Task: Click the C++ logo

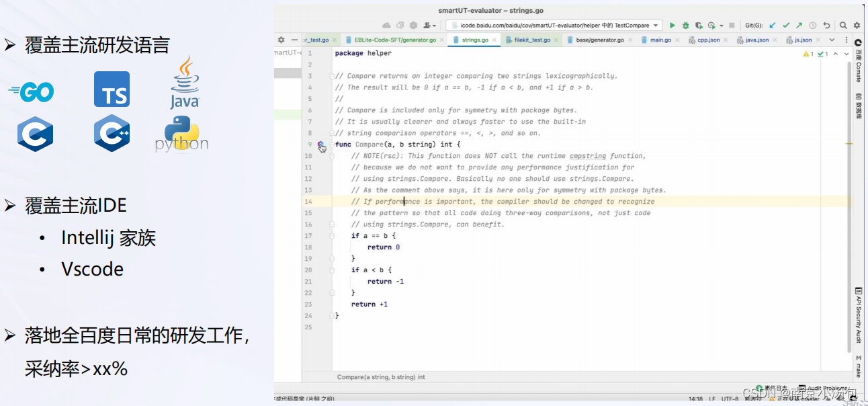Action: click(x=112, y=133)
